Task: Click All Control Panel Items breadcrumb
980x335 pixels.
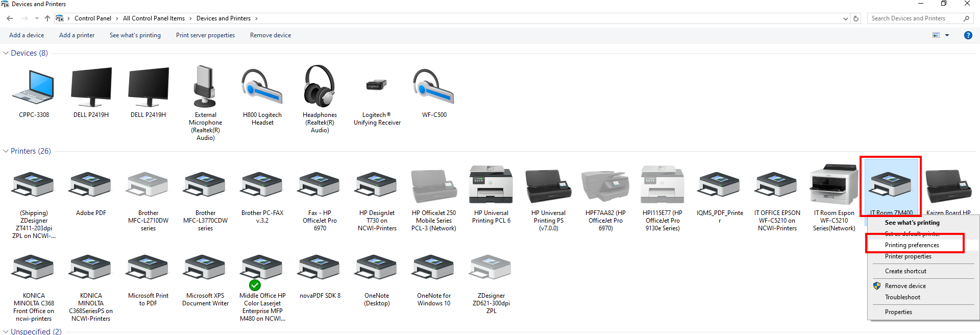Action: (154, 18)
